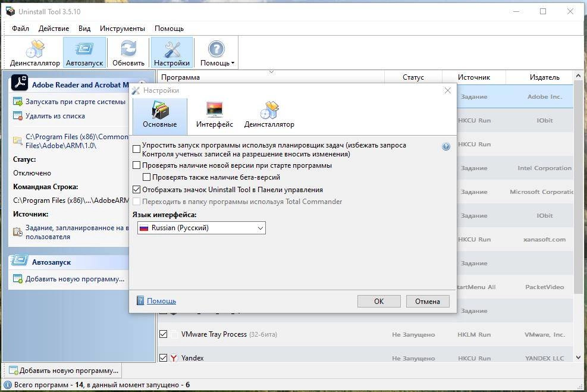Open Настройки from the main toolbar
This screenshot has height=392, width=587.
click(x=172, y=53)
